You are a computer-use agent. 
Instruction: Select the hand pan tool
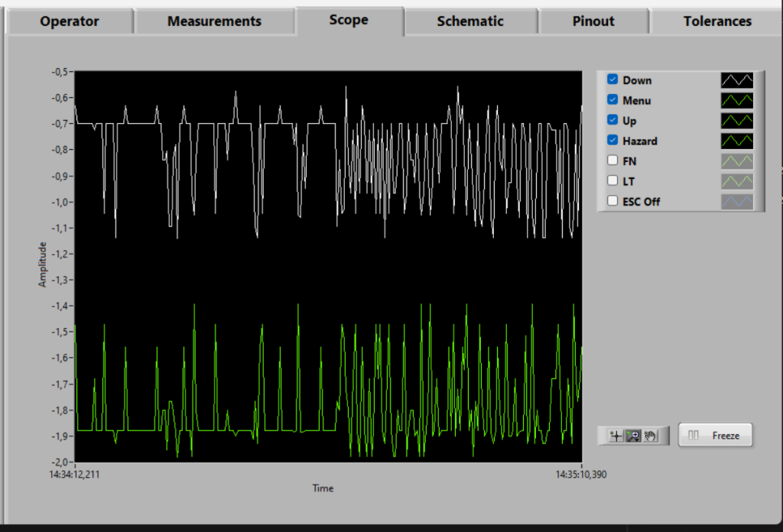[651, 436]
